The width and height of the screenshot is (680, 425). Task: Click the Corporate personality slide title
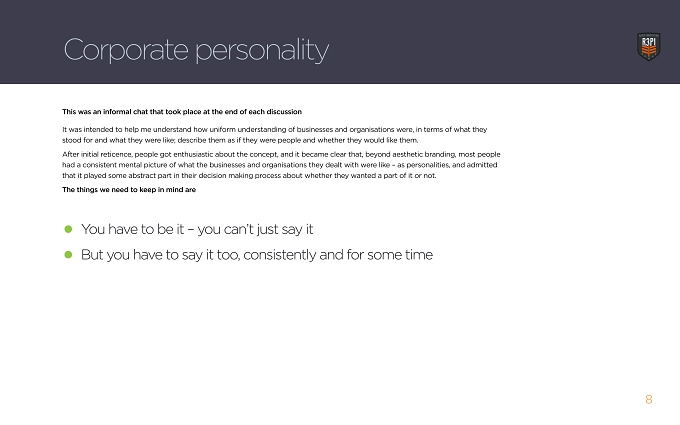(x=196, y=50)
